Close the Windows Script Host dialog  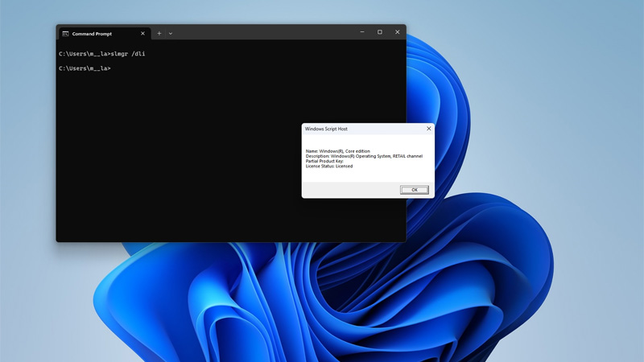pyautogui.click(x=429, y=129)
